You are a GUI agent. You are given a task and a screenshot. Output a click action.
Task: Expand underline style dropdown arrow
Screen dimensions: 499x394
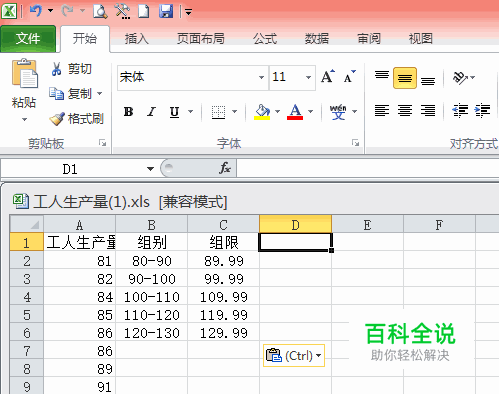[191, 112]
